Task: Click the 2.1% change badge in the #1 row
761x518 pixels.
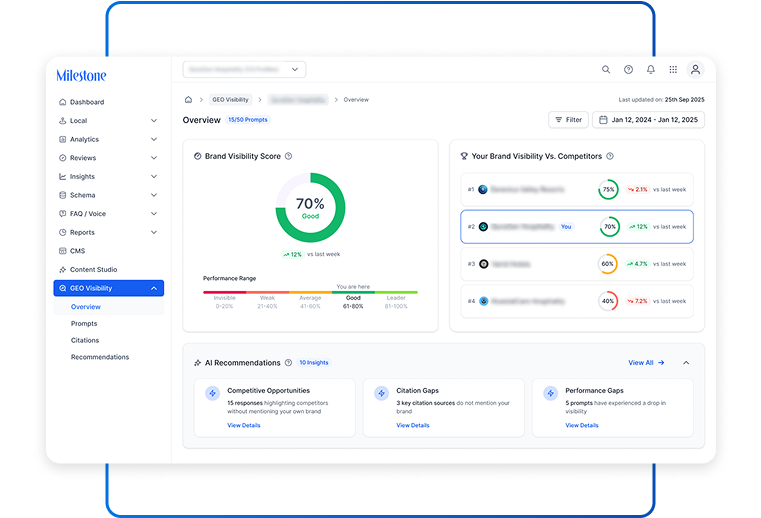Action: coord(637,189)
